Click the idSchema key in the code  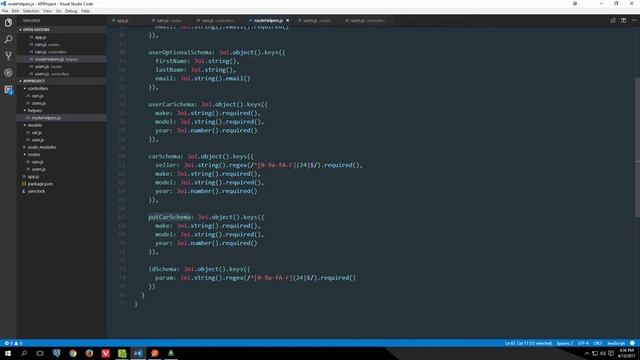coord(162,269)
